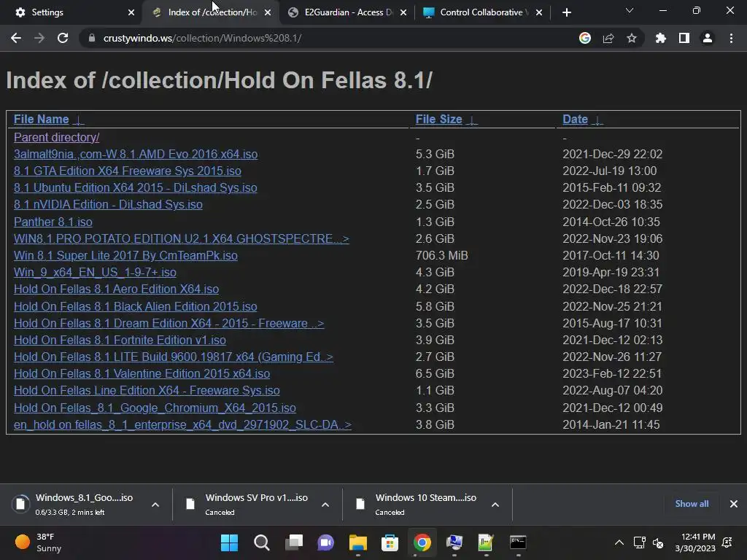Open a new browser tab

(x=566, y=12)
